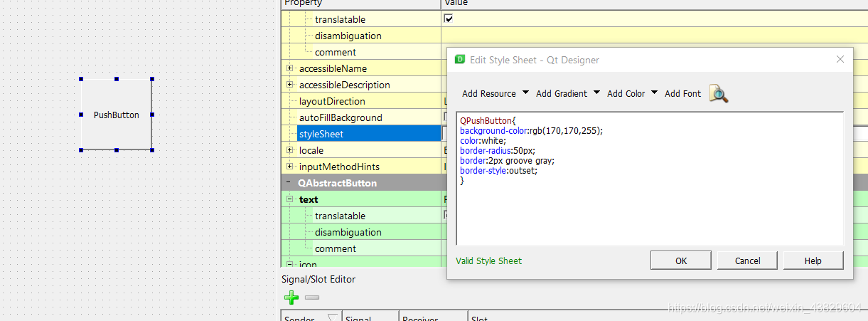Screen dimensions: 868x321
Task: Open the Add Resource dropdown arrow
Action: click(525, 93)
